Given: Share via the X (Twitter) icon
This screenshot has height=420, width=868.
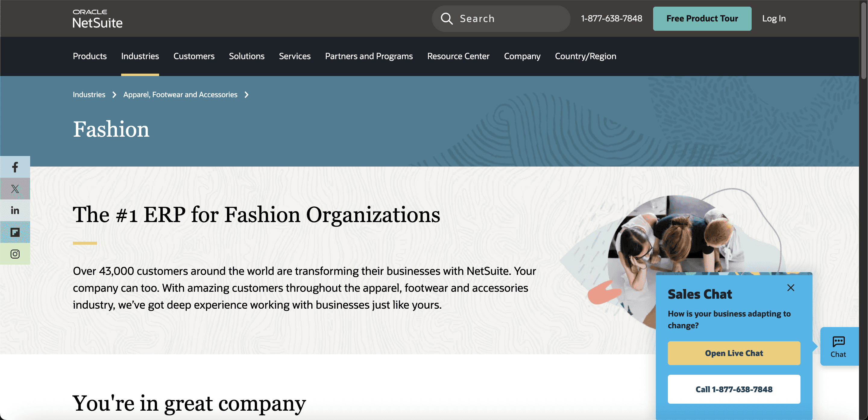Looking at the screenshot, I should [x=15, y=189].
